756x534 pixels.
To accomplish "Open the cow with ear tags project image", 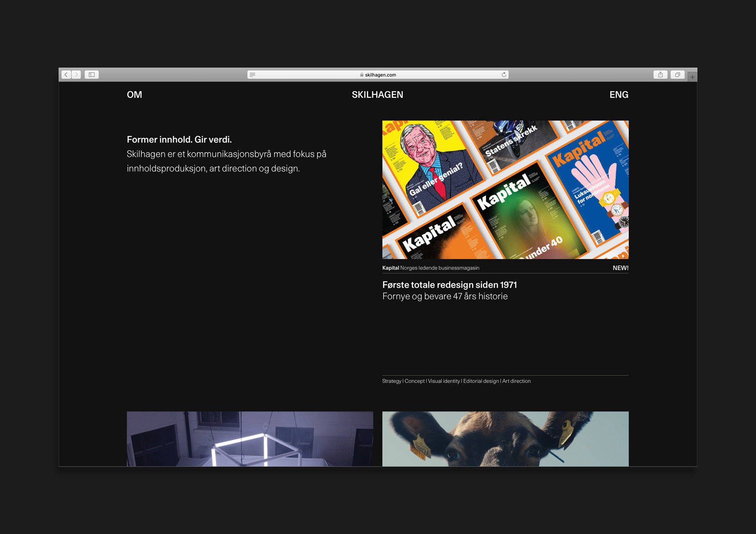I will (x=505, y=439).
